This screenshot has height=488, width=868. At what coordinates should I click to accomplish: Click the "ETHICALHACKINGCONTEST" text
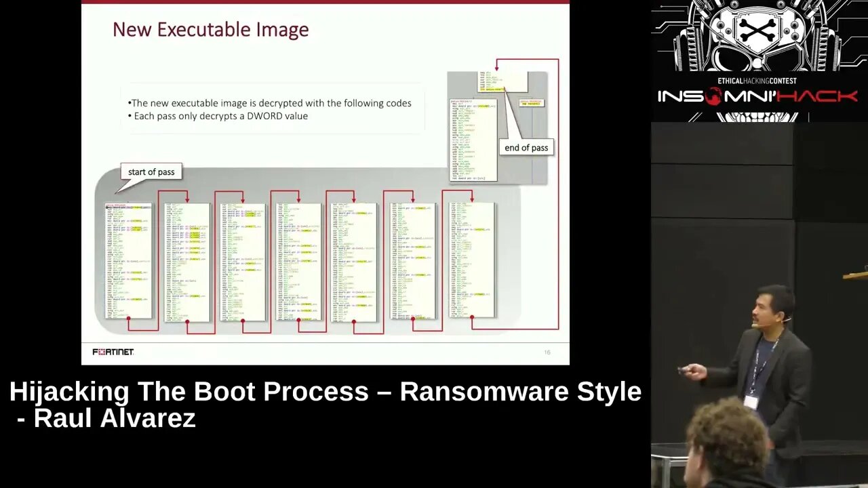[x=757, y=81]
